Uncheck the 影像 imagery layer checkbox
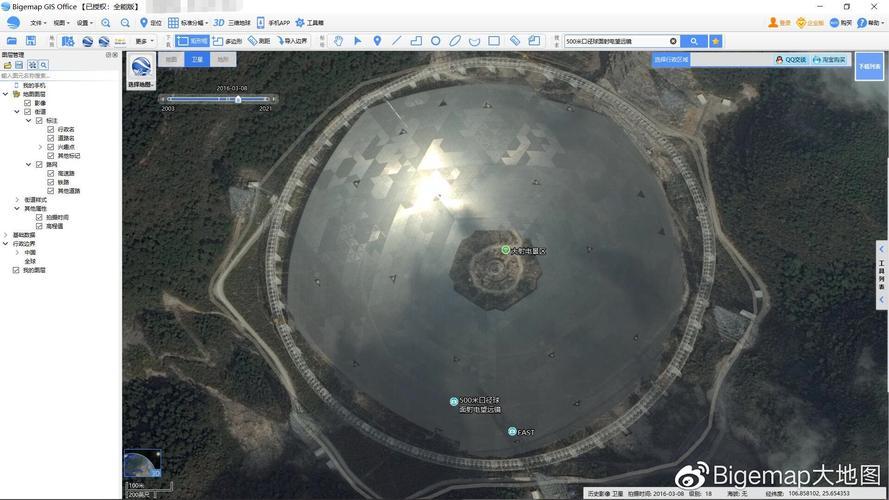This screenshot has height=500, width=889. coord(28,103)
